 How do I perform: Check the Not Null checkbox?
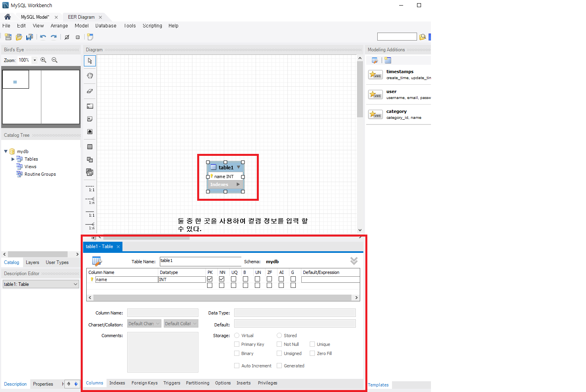[279, 344]
